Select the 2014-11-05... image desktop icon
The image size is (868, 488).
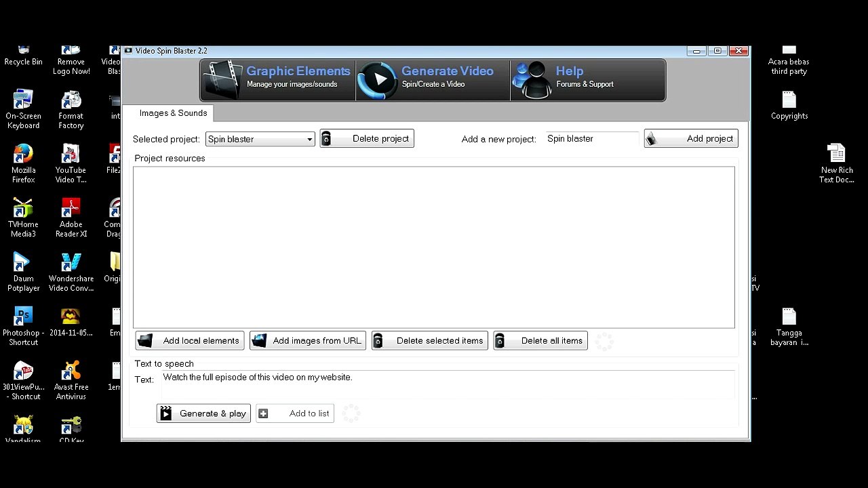[71, 323]
